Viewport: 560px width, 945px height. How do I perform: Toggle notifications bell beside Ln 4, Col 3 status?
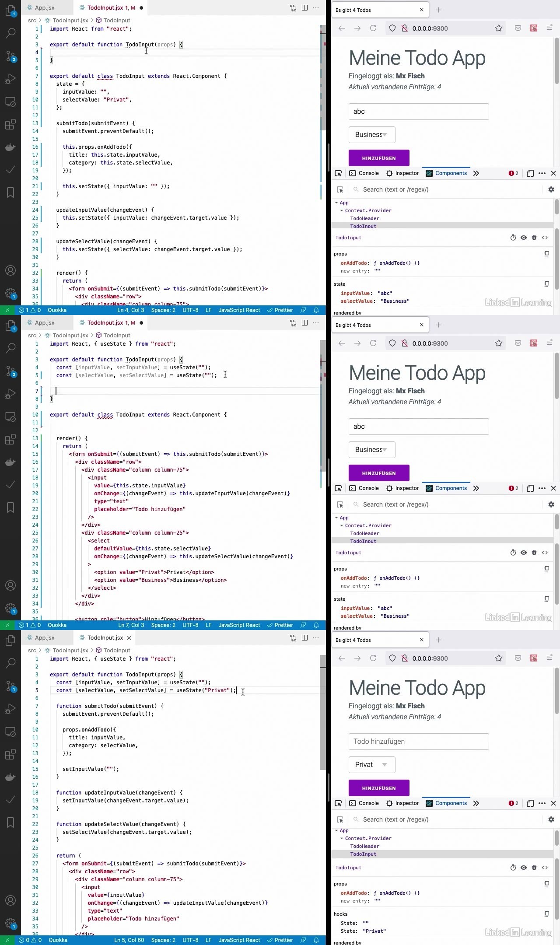pos(316,310)
